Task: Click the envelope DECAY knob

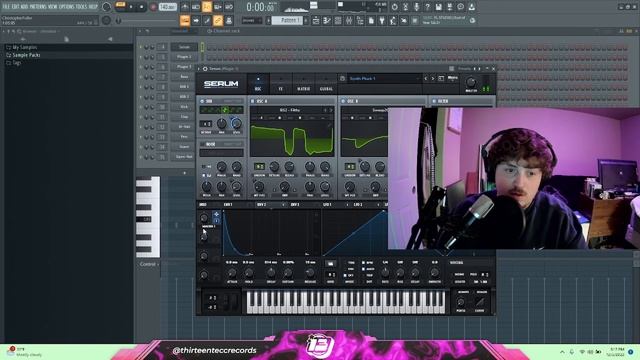Action: 270,273
